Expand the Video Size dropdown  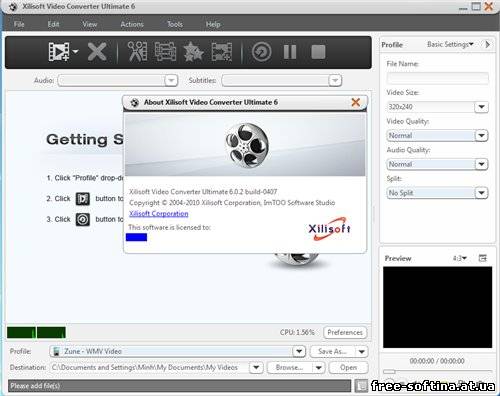coord(481,107)
